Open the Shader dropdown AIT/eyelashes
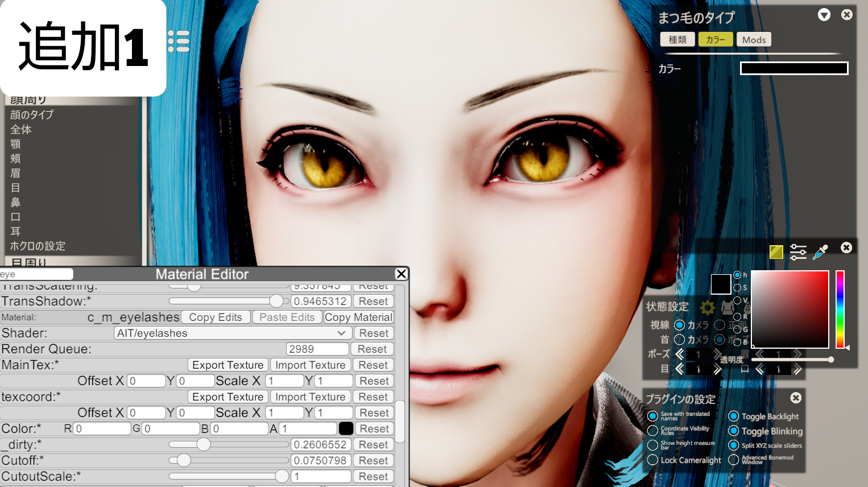 [x=232, y=333]
